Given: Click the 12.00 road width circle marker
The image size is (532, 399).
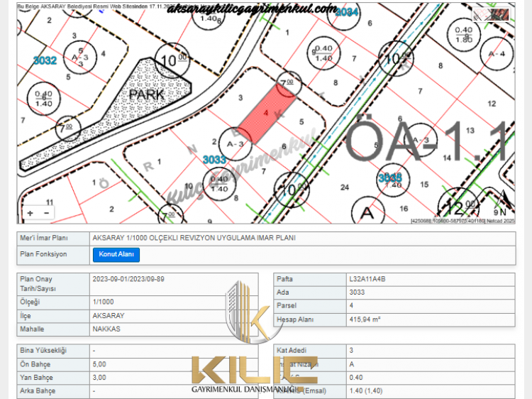Looking at the screenshot, I should (x=454, y=208).
